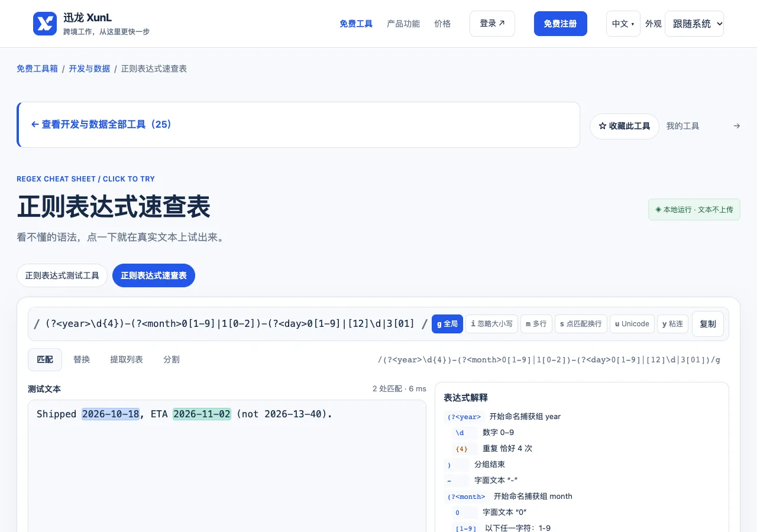Viewport: 757px width, 532px height.
Task: Toggle the u Unicode flag
Action: (632, 324)
